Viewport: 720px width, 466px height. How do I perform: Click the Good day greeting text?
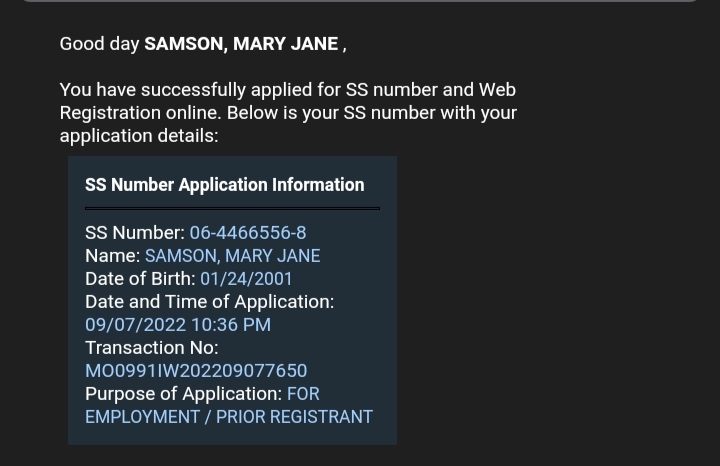pyautogui.click(x=100, y=44)
